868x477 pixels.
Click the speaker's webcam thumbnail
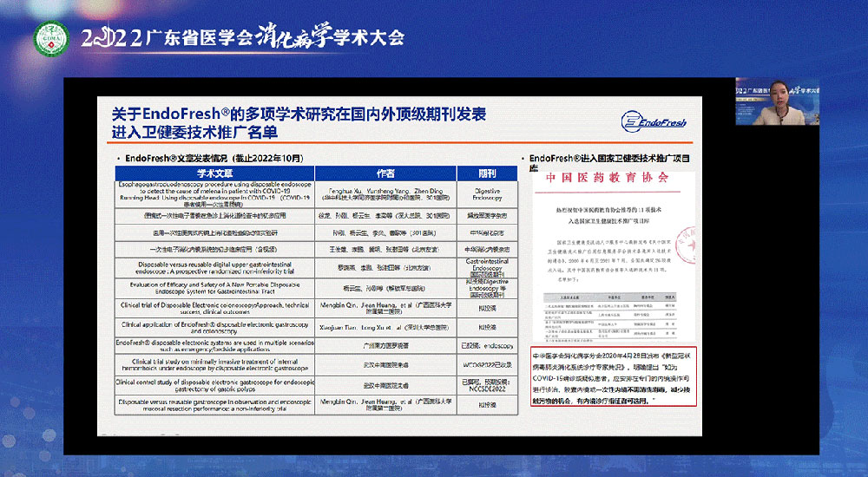(777, 101)
